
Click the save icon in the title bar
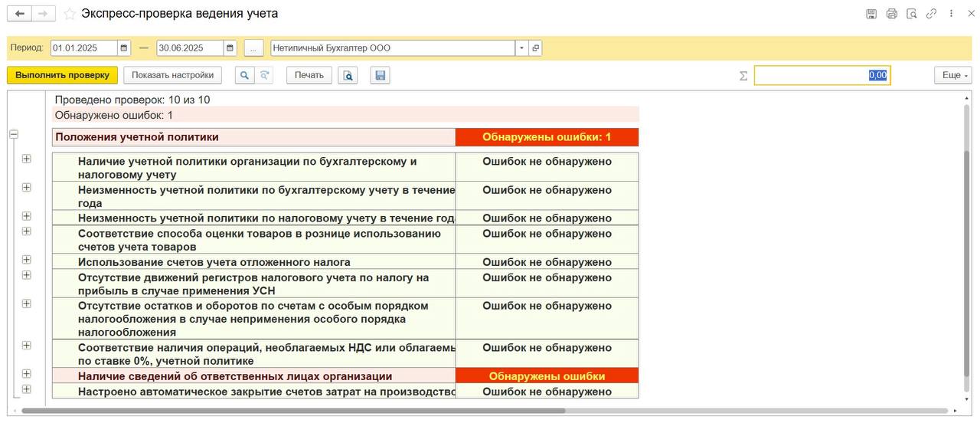coord(871,14)
